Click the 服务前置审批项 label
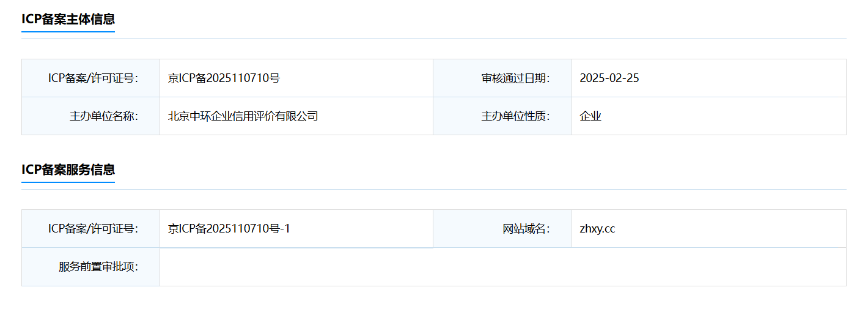The width and height of the screenshot is (868, 309). tap(98, 267)
